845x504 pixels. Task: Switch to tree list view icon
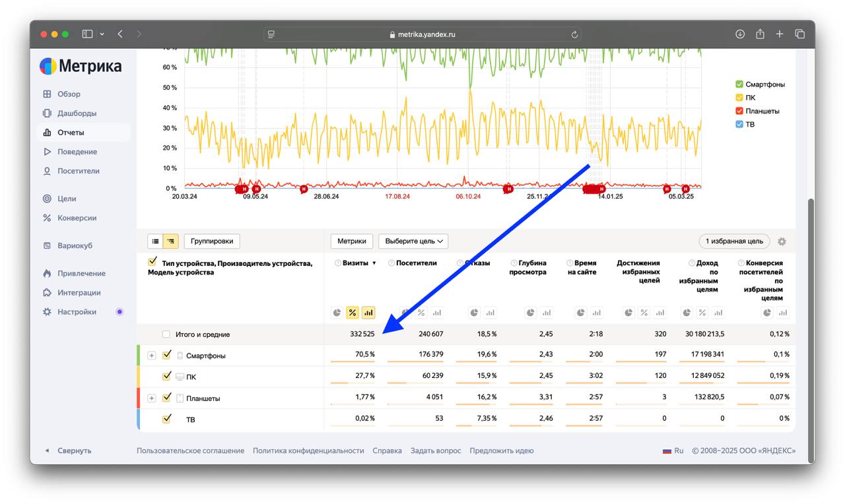(x=170, y=241)
